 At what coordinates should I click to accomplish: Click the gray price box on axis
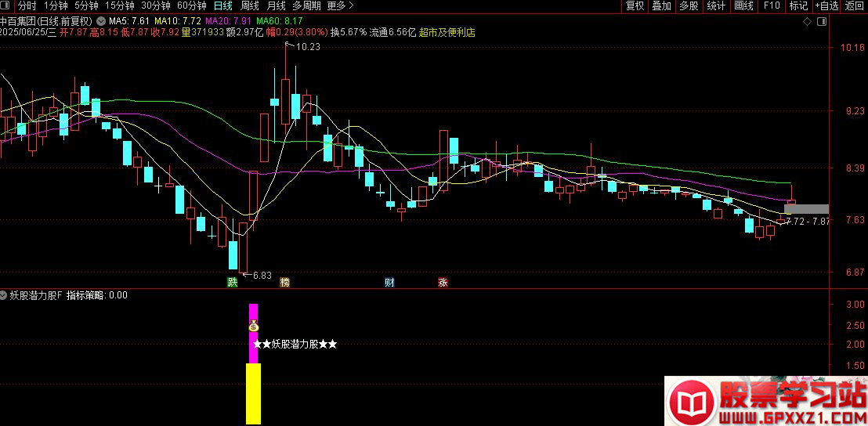[807, 209]
